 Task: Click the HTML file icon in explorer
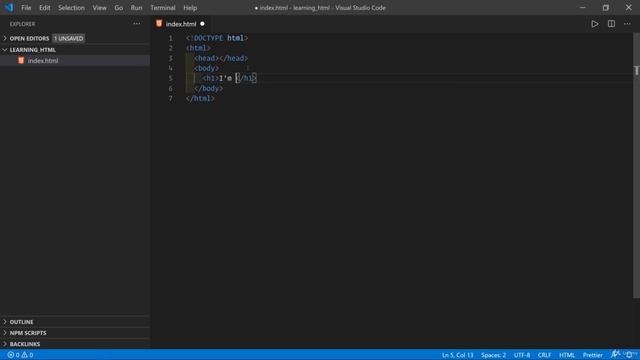point(21,60)
